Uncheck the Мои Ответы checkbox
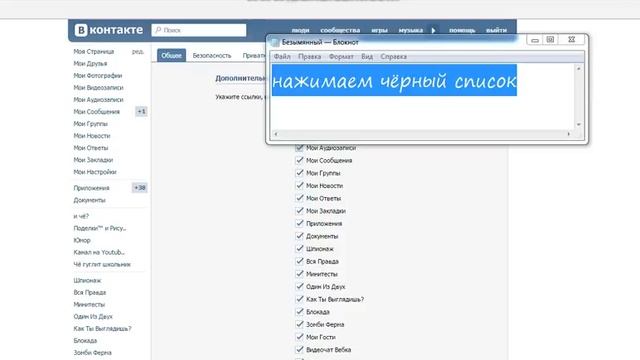The image size is (640, 360). [x=299, y=198]
